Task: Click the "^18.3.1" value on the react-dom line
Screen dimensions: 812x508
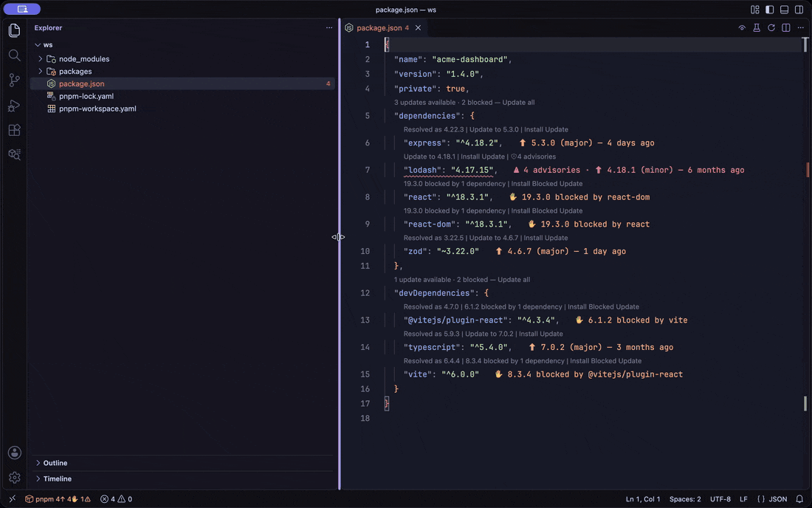Action: click(x=486, y=224)
